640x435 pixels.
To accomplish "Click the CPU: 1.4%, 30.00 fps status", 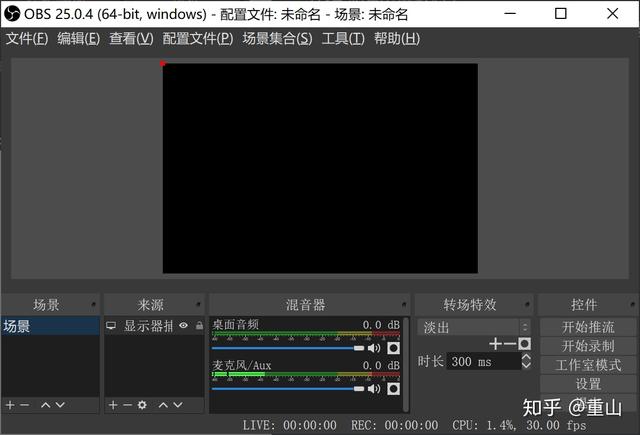I will (519, 425).
